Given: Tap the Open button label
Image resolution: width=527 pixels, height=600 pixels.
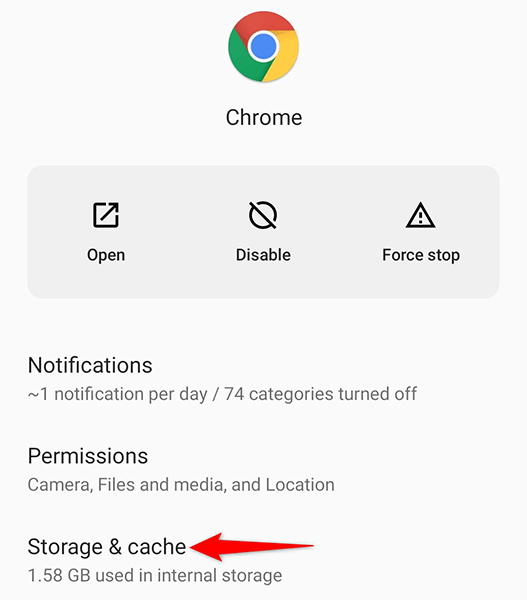Looking at the screenshot, I should click(x=106, y=255).
